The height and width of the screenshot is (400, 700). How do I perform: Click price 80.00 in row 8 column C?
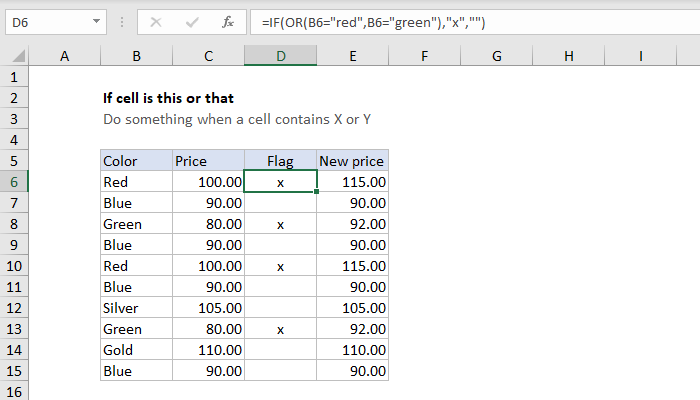[x=208, y=224]
